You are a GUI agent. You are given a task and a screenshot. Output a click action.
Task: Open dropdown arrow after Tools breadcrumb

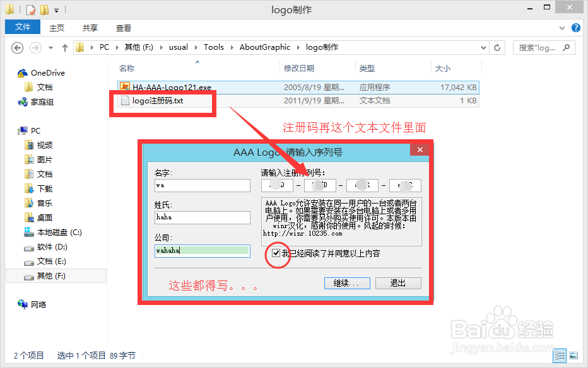click(x=232, y=47)
